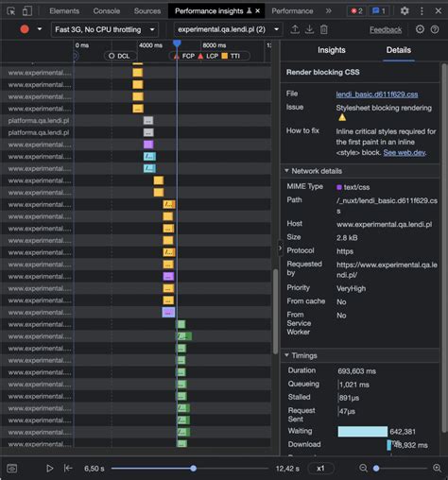This screenshot has height=480, width=448.
Task: Click the download profile icon
Action: [309, 29]
